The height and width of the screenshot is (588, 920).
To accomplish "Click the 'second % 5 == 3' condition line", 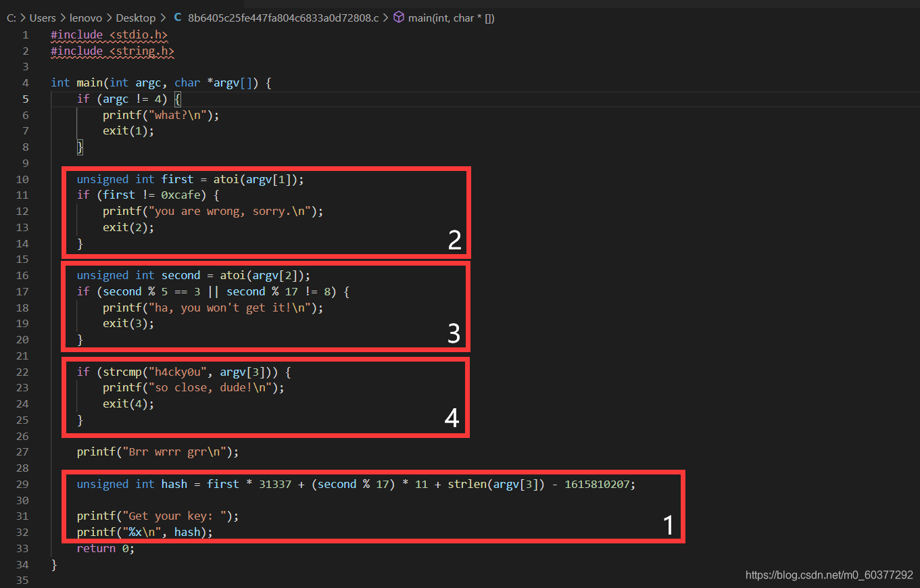I will pos(213,291).
